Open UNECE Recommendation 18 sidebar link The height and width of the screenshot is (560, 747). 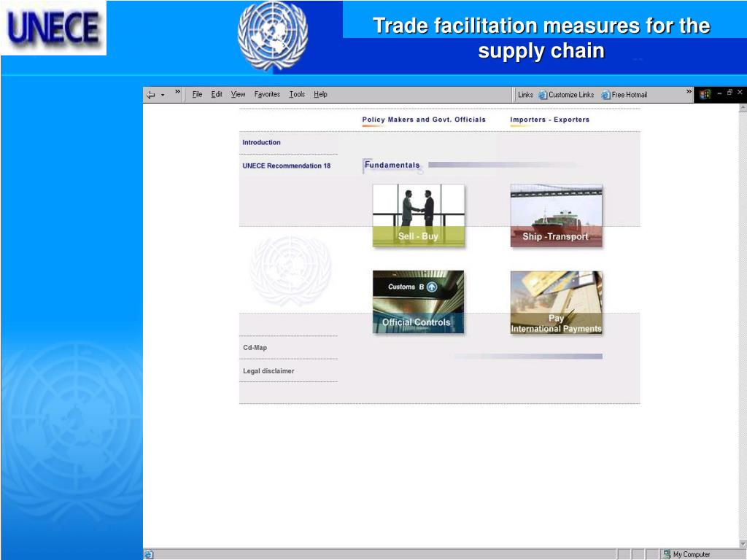point(286,166)
